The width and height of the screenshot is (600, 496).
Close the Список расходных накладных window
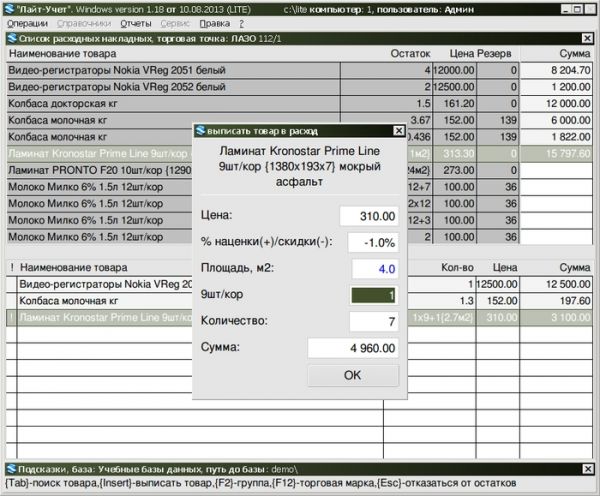(x=589, y=39)
